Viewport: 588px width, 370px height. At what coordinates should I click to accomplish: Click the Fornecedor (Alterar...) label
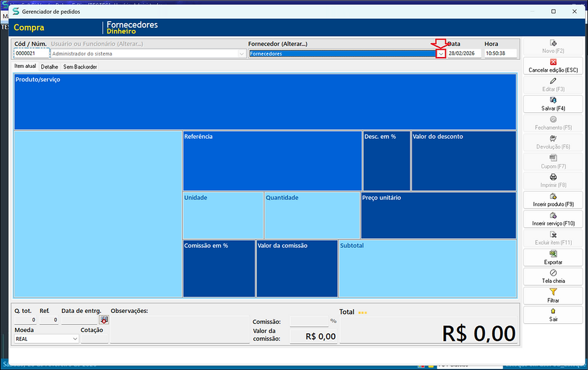[x=277, y=44]
